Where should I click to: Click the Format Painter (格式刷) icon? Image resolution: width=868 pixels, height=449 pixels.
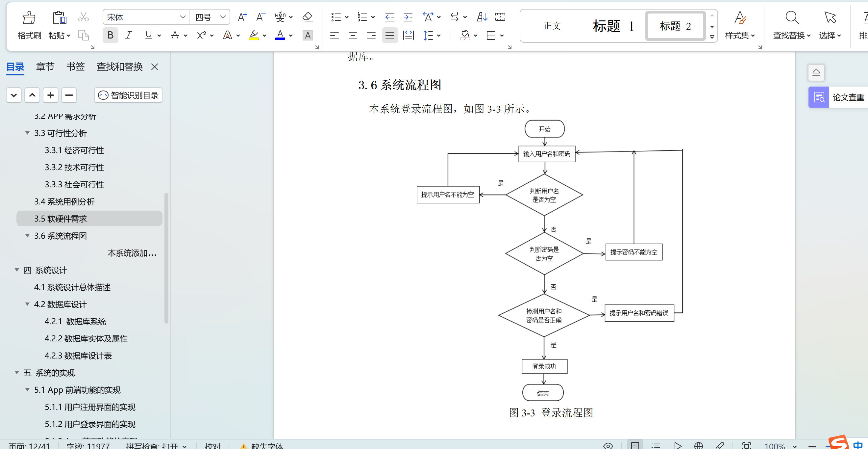pos(29,17)
